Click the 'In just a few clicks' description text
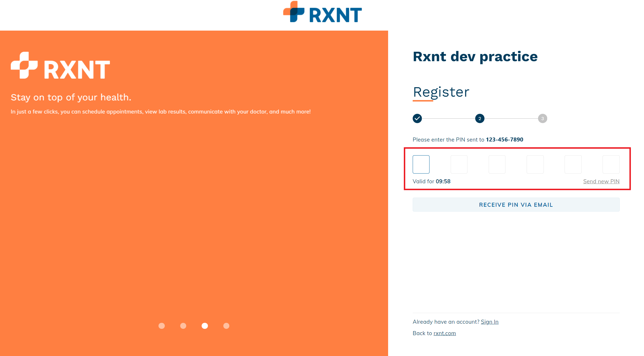The width and height of the screenshot is (644, 356). coord(161,112)
